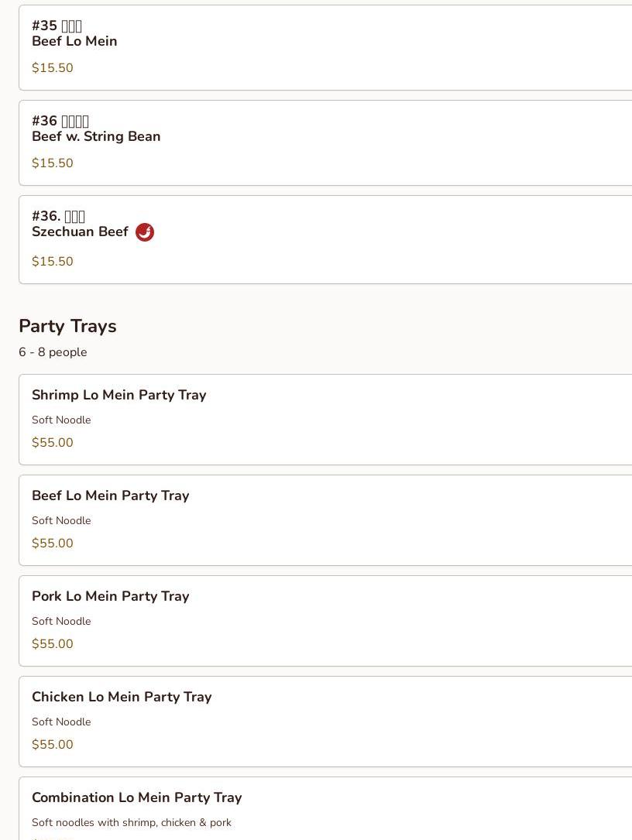Click the "6 - 8 people" subtitle

pos(53,352)
